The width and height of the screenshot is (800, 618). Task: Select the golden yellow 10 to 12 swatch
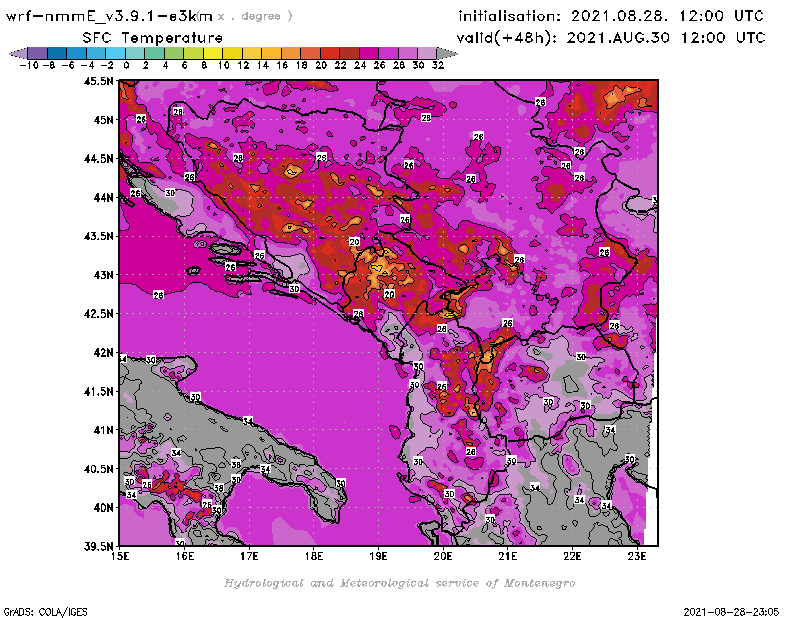click(232, 54)
